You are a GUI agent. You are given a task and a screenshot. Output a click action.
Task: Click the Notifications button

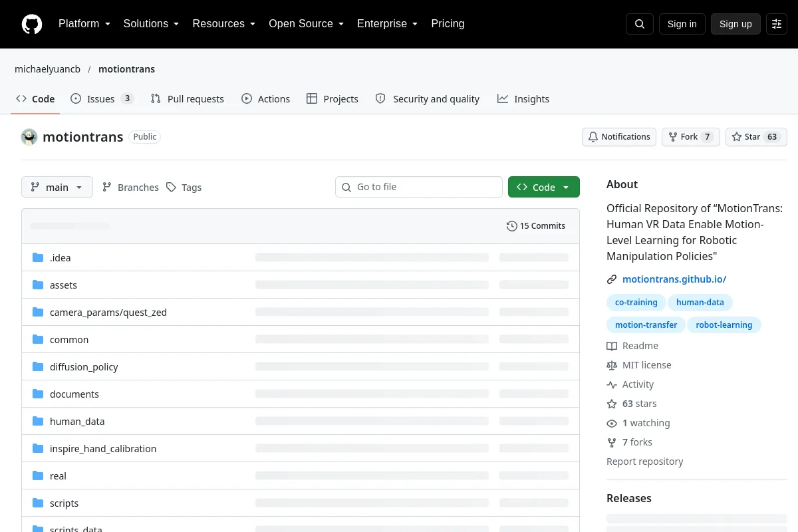tap(619, 137)
